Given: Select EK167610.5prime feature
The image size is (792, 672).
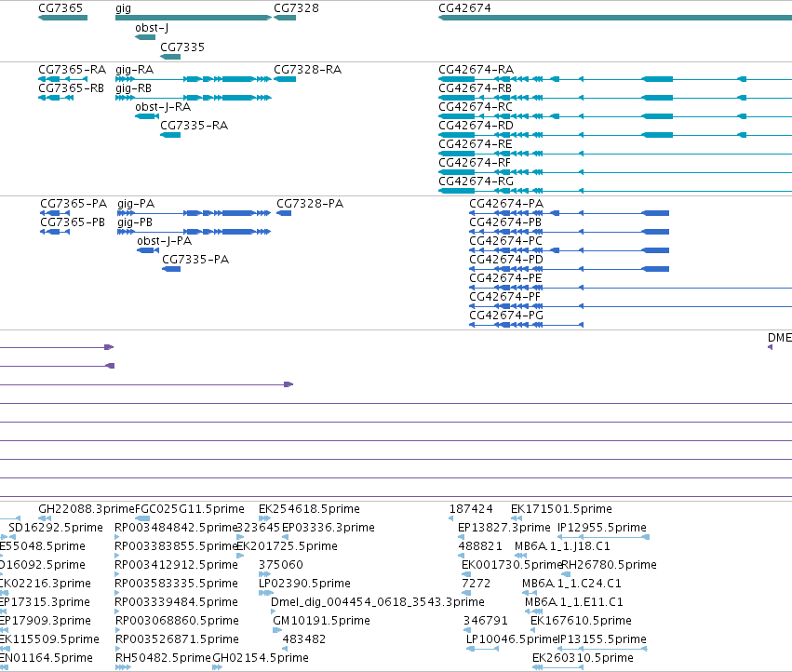Looking at the screenshot, I should [x=533, y=630].
